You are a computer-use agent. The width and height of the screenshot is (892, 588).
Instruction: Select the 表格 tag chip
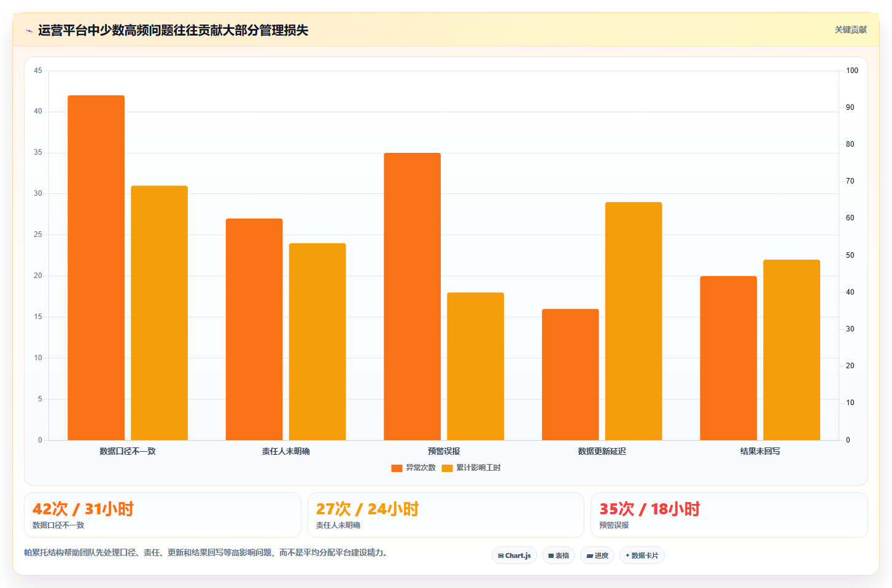click(559, 555)
